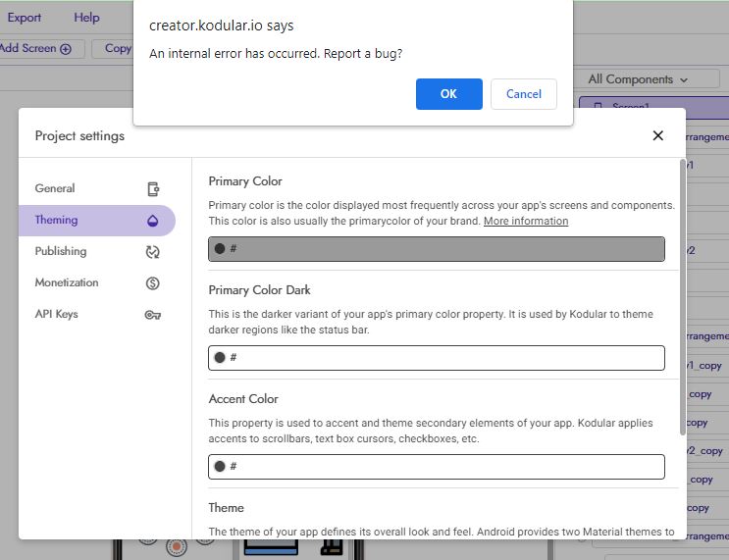Click the Publishing sync icon

click(x=152, y=252)
